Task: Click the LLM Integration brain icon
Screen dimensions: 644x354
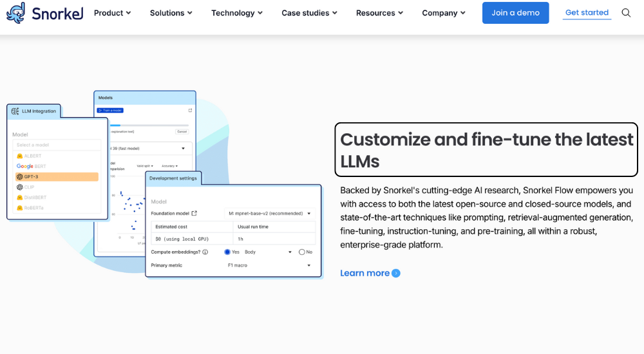Action: [15, 111]
